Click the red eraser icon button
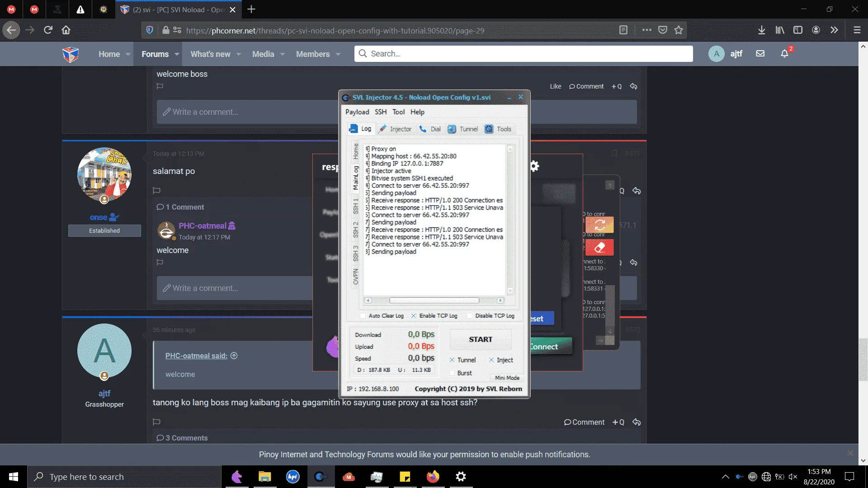The width and height of the screenshot is (868, 488). coord(599,248)
